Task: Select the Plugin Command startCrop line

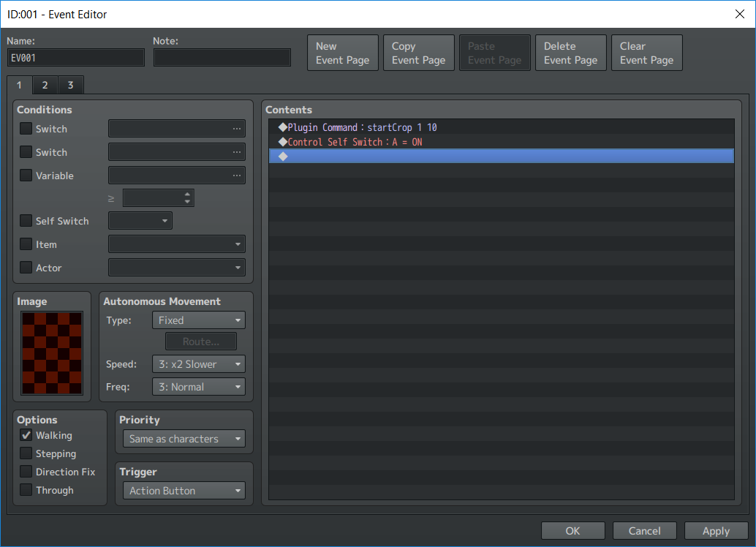Action: pos(362,127)
